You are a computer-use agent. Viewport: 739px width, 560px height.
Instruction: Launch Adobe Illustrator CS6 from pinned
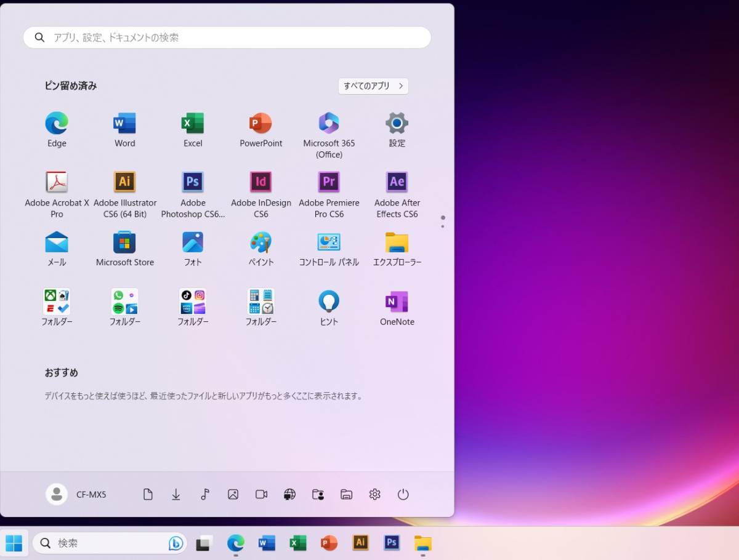coord(124,182)
